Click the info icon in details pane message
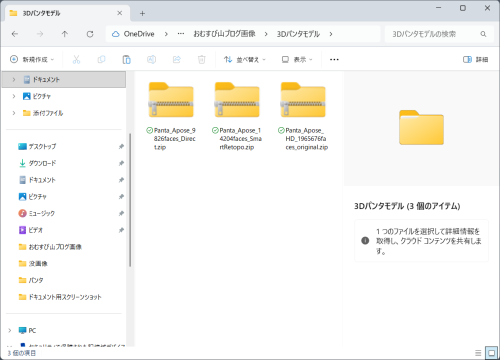 (x=365, y=241)
